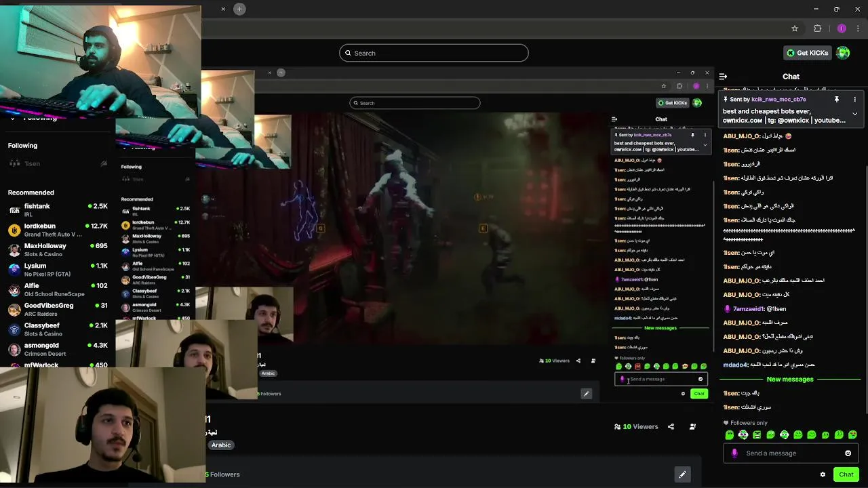Open GoodVibesGreg ARC Raiders channel
Screen dimensions: 868x488
point(58,310)
